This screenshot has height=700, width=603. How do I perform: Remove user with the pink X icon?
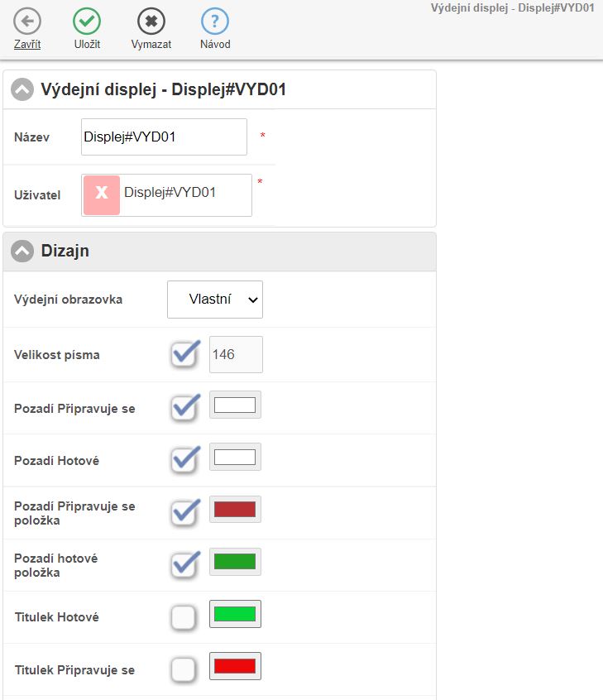pyautogui.click(x=102, y=194)
